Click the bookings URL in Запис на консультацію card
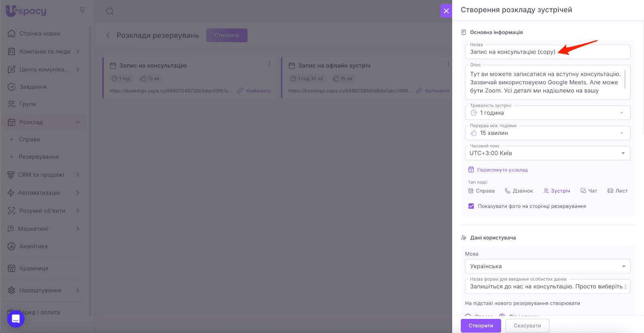This screenshot has height=333, width=644. coord(171,91)
